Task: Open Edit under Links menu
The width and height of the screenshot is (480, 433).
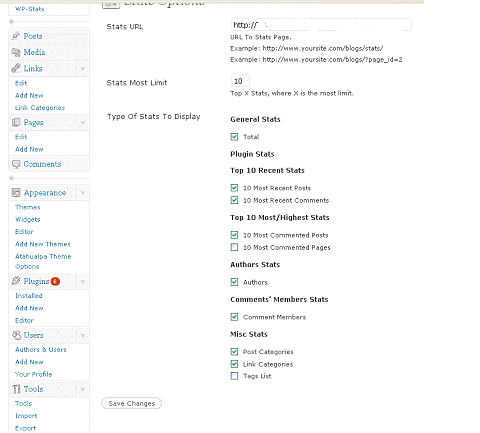Action: click(x=21, y=83)
